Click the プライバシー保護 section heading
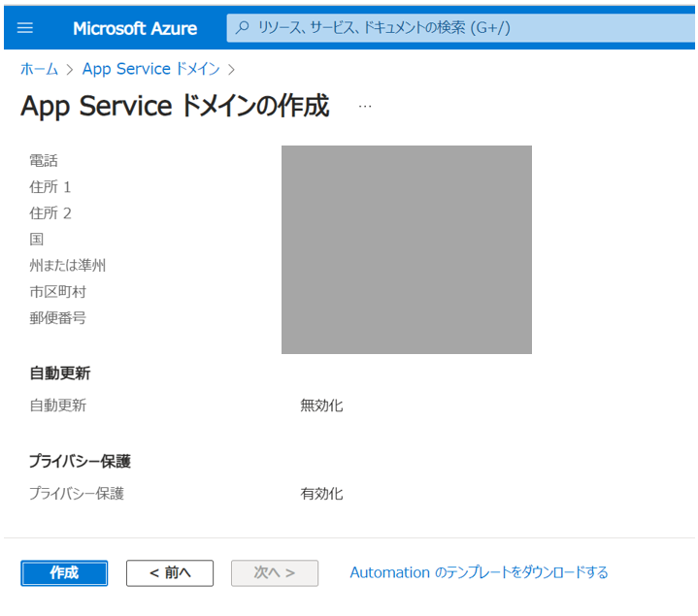 (x=80, y=461)
